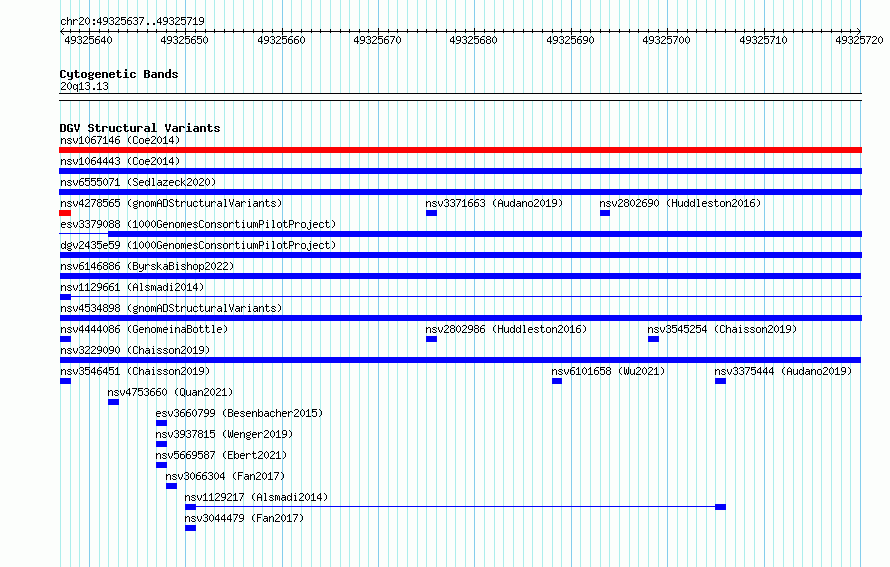The height and width of the screenshot is (567, 890).
Task: Click the chr20:49325637..49325719 coordinate text
Action: tap(132, 21)
